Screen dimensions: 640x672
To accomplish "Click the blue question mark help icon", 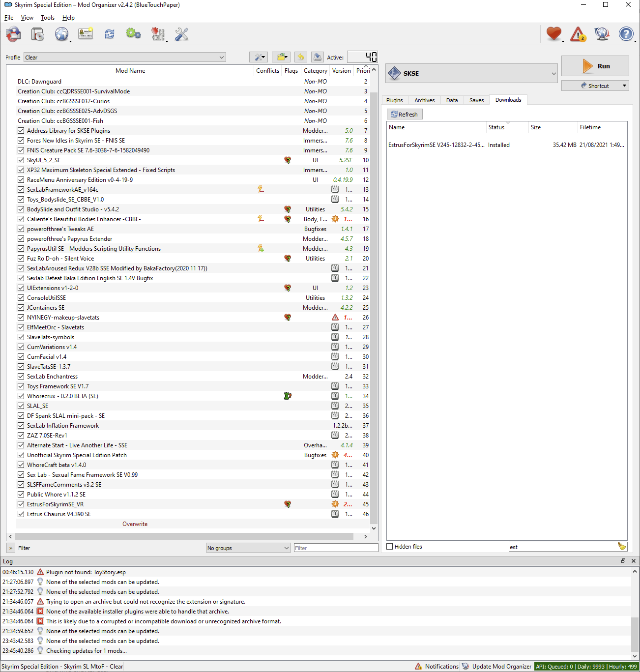I will click(x=626, y=34).
